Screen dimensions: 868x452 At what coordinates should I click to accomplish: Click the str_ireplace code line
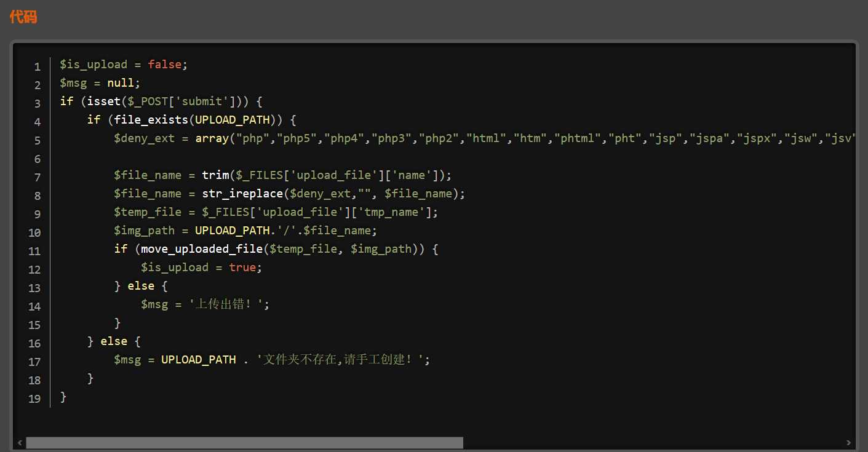(290, 194)
